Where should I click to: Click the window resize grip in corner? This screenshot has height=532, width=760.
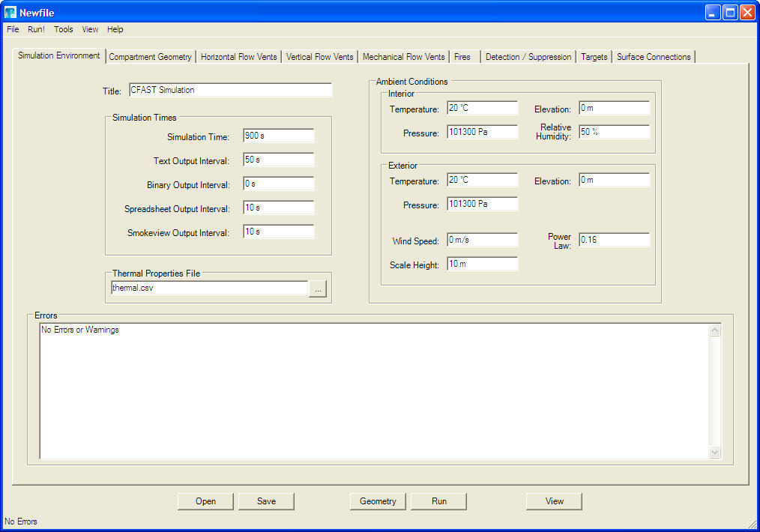pos(752,524)
